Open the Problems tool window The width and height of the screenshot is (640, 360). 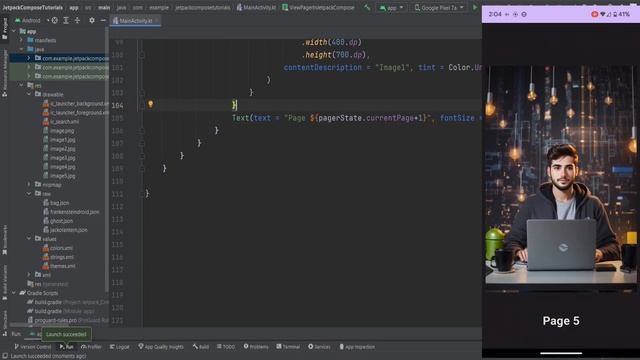256,347
